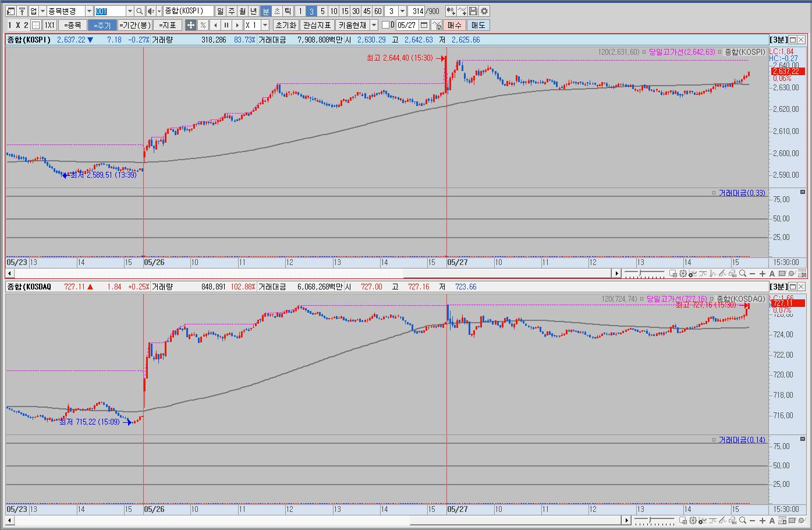The height and width of the screenshot is (530, 812).
Task: Open gear settings icon in KOSPI chart footer
Action: [683, 274]
